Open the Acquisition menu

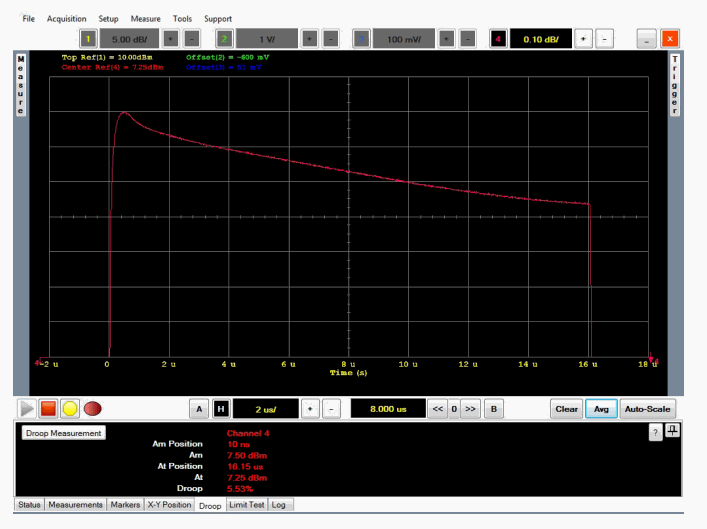point(67,19)
